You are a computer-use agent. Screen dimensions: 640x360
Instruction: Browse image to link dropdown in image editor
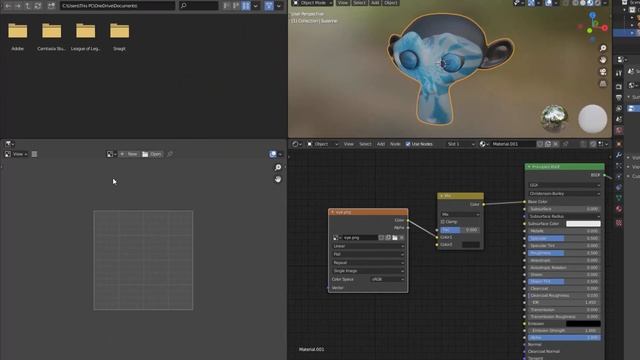(x=111, y=154)
